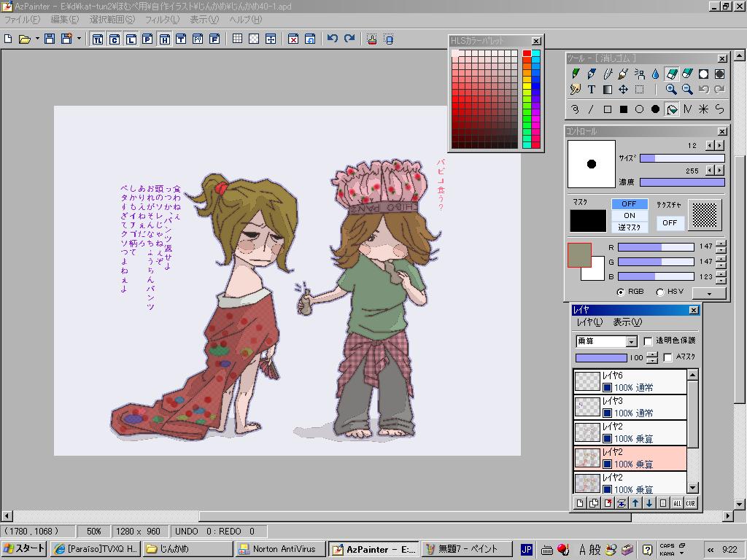This screenshot has height=560, width=747.
Task: Click the 逆マスク button
Action: [629, 227]
